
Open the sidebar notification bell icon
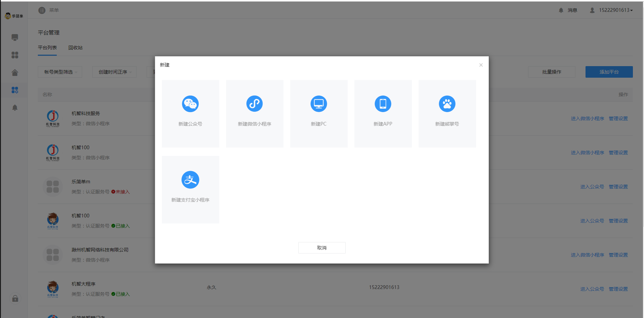pos(15,108)
